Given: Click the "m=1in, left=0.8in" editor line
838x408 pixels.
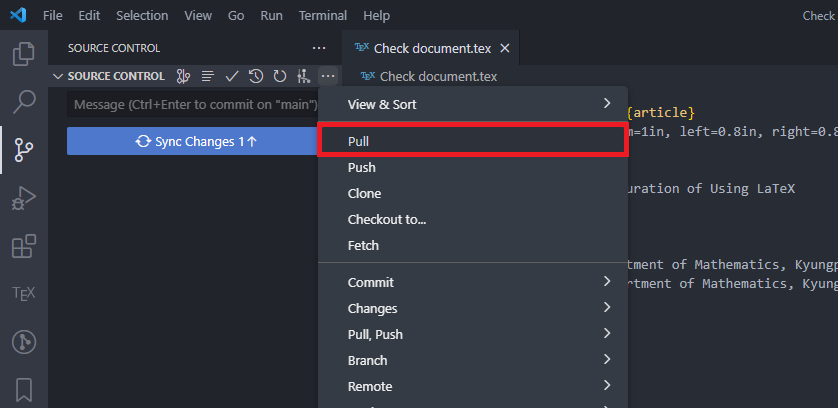Looking at the screenshot, I should [x=695, y=132].
